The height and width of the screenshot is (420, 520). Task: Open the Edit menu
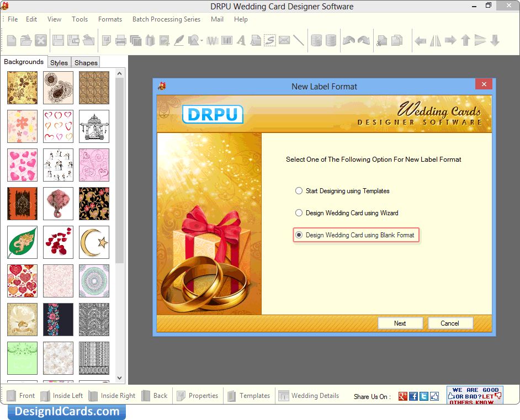(31, 19)
